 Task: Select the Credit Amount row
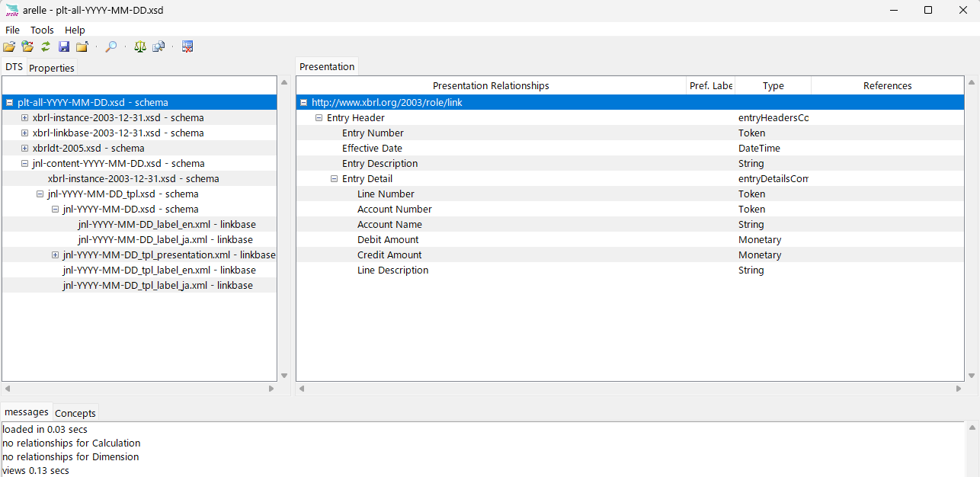click(630, 255)
